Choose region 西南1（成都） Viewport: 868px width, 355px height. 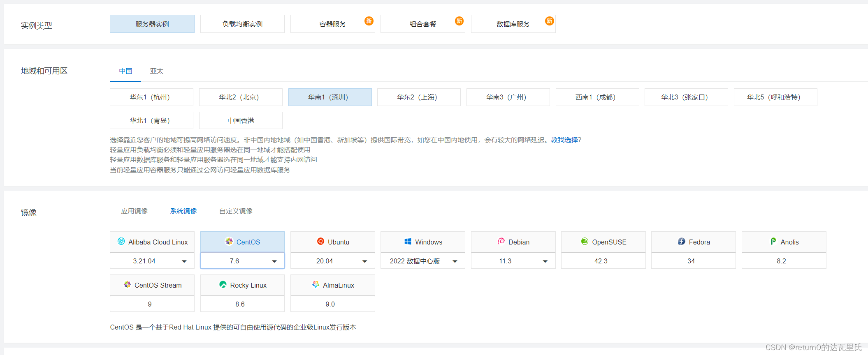pyautogui.click(x=597, y=97)
